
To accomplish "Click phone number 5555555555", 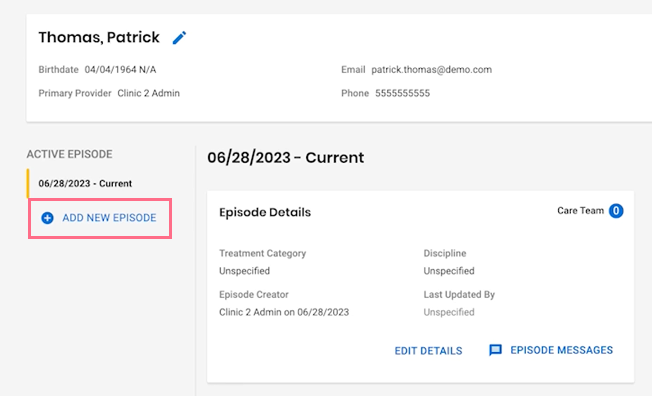I will pyautogui.click(x=403, y=93).
